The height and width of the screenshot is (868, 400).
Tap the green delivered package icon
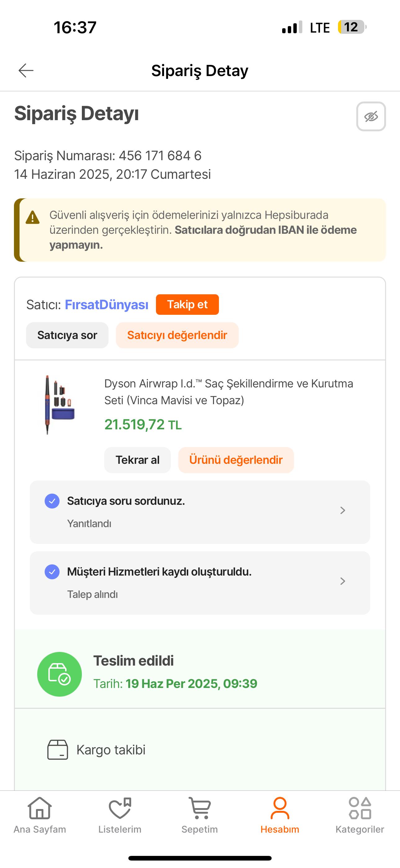[60, 674]
